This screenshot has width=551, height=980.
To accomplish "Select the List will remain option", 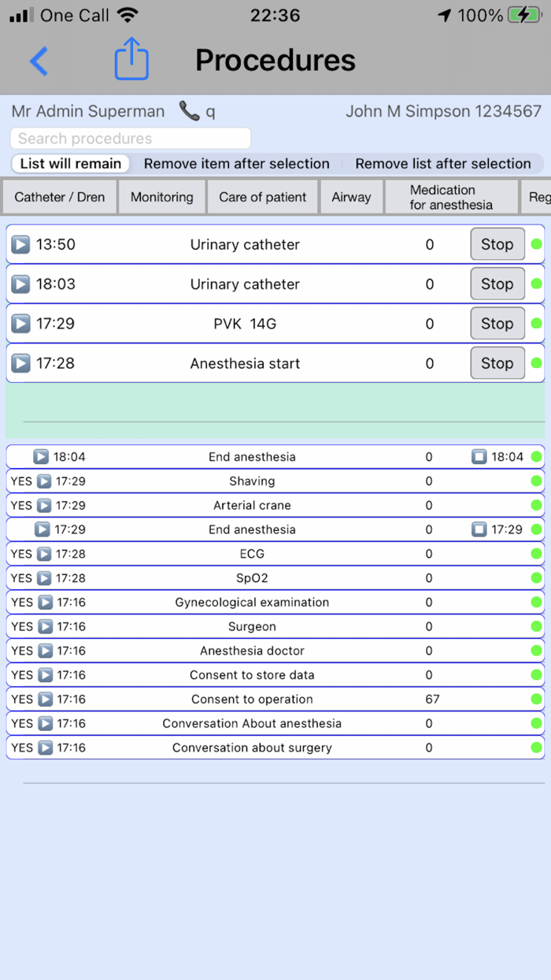I will coord(70,164).
